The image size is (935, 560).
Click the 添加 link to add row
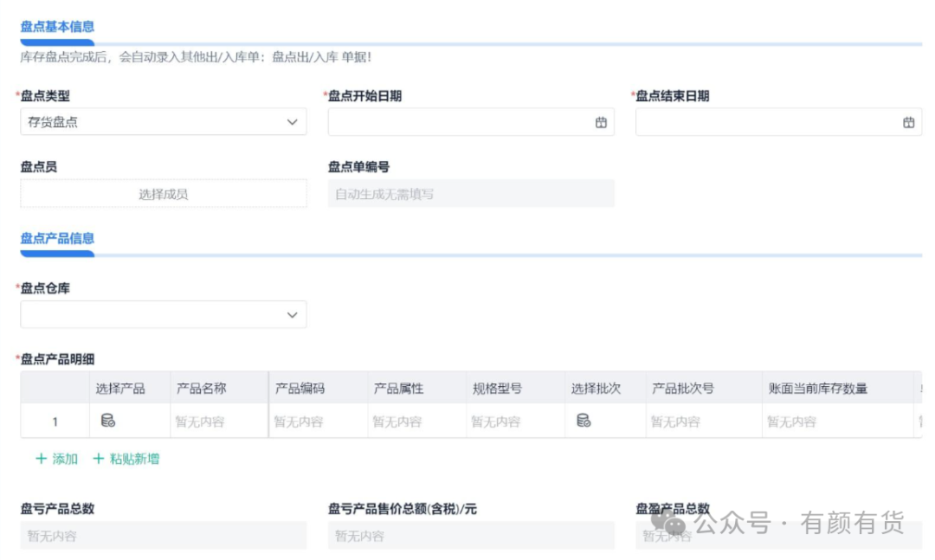pyautogui.click(x=65, y=459)
